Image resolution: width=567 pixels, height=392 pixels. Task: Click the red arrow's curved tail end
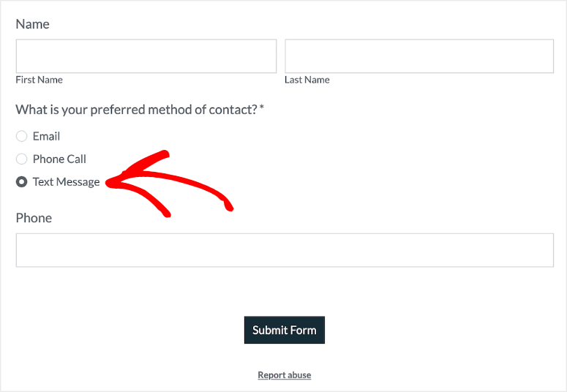230,208
